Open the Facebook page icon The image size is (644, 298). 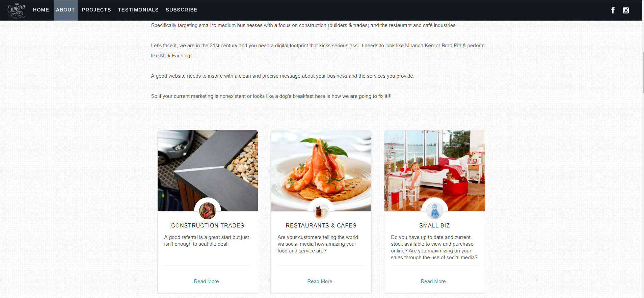click(x=613, y=10)
